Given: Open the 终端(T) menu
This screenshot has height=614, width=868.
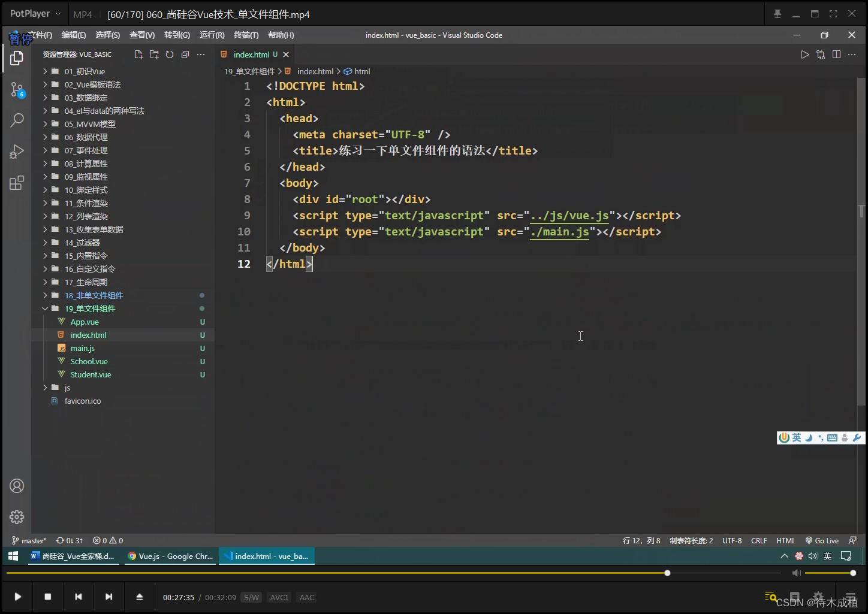Looking at the screenshot, I should coord(246,35).
